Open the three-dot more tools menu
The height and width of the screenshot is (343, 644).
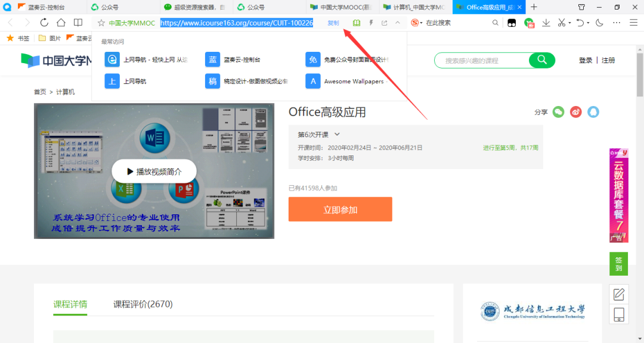(x=617, y=23)
